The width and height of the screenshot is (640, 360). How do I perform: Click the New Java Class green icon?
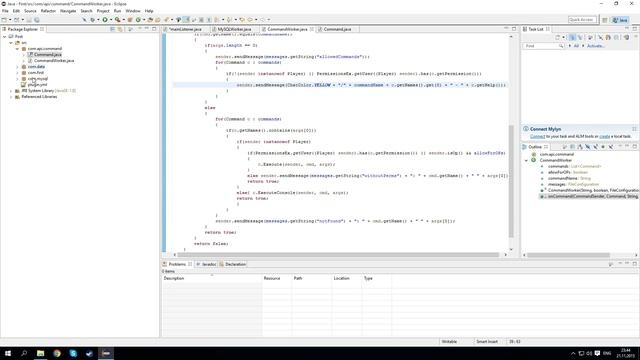pyautogui.click(x=138, y=20)
